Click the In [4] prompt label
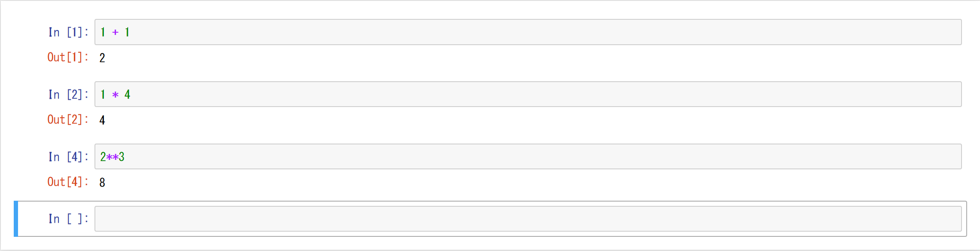Image resolution: width=980 pixels, height=251 pixels. (x=68, y=157)
